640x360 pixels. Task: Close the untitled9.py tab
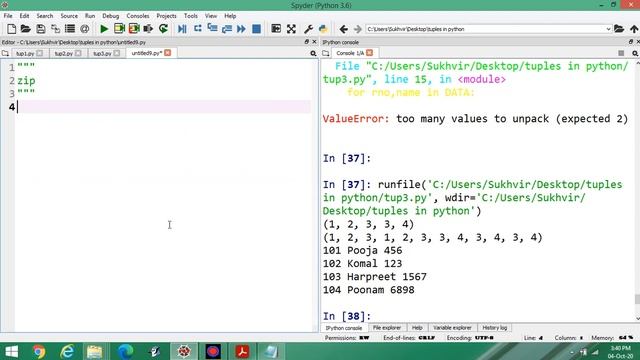click(168, 53)
